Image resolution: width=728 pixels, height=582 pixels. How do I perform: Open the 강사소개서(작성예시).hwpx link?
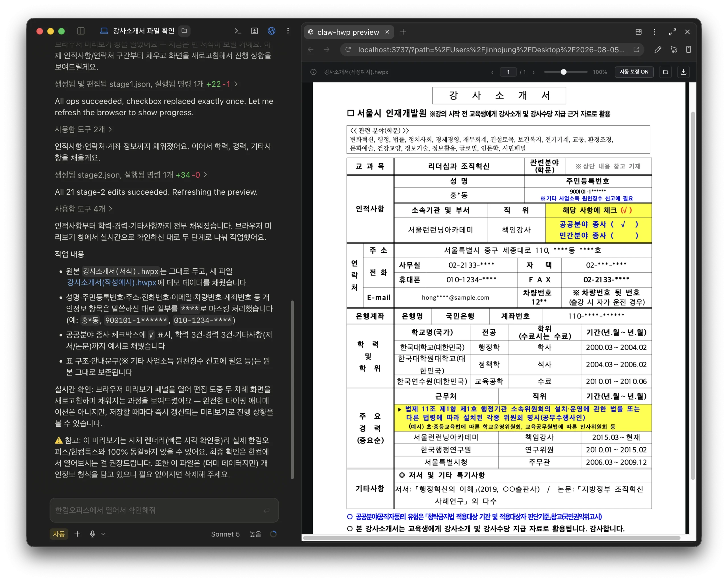pos(111,283)
